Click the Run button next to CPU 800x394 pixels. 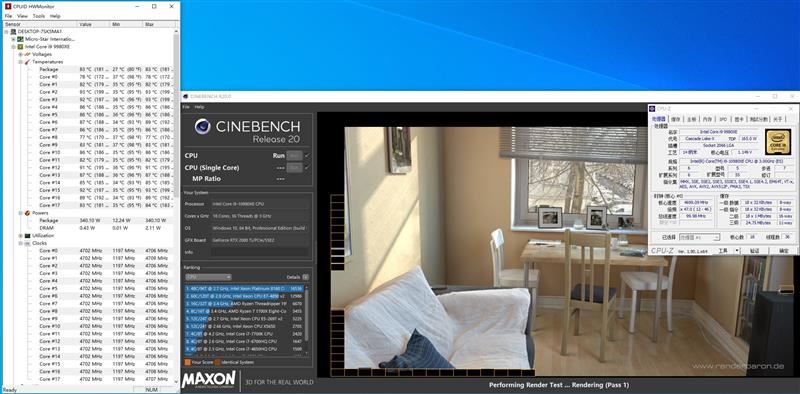[x=294, y=156]
